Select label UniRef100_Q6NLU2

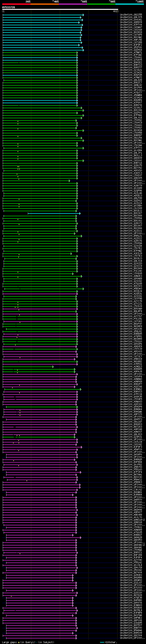tap(131, 85)
